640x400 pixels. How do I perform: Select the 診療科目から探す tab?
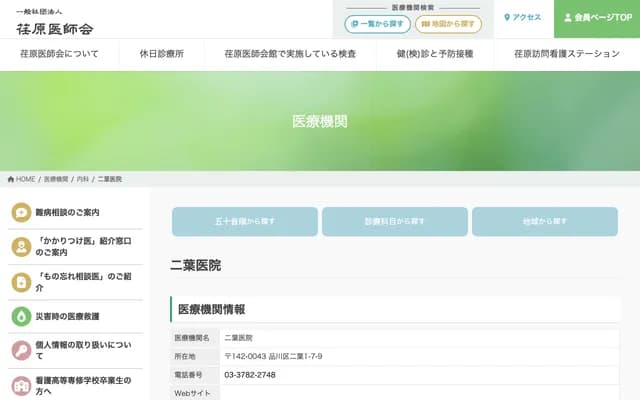(394, 221)
